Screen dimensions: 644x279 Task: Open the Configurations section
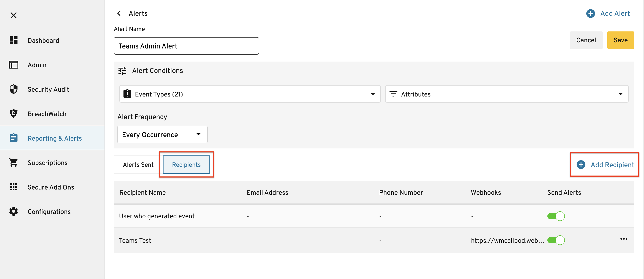(x=52, y=212)
